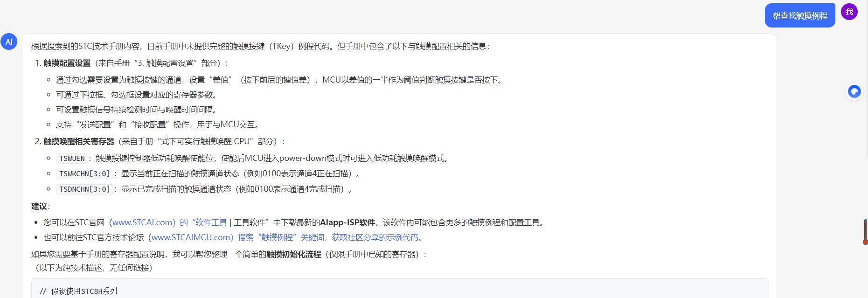This screenshot has width=868, height=298.
Task: Click code comment '// 假设使用STC8H系列'
Action: (x=78, y=291)
